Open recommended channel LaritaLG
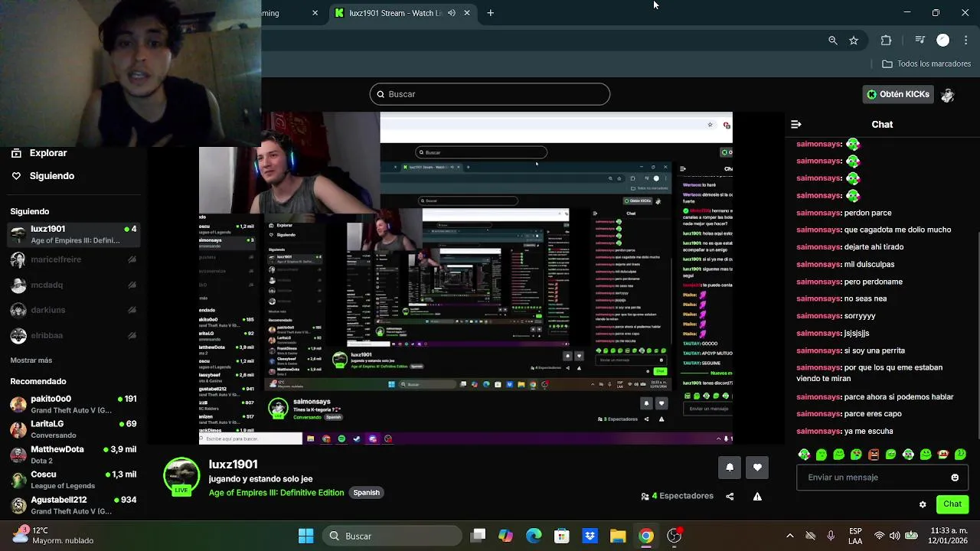This screenshot has height=551, width=980. coord(73,429)
